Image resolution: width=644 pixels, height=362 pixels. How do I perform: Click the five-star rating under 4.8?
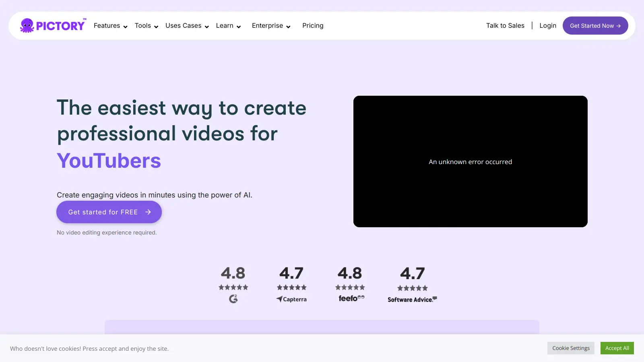coord(233,287)
